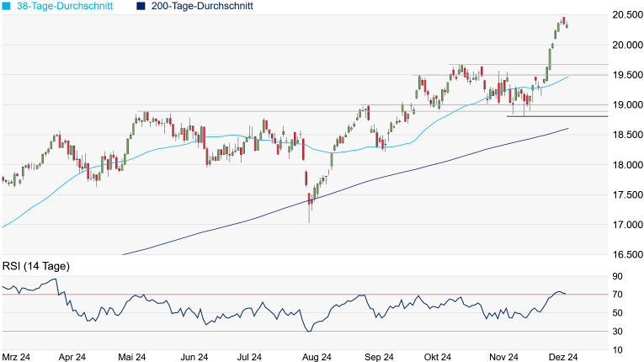Select the RSI (14 Tage) indicator title

pyautogui.click(x=35, y=266)
